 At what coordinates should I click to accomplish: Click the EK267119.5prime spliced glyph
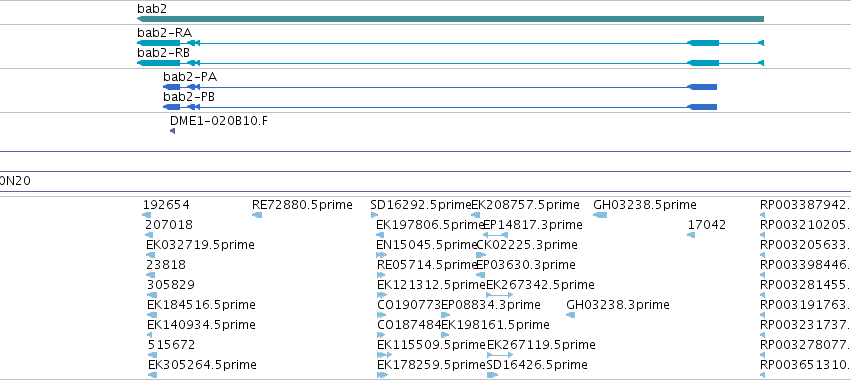coord(500,355)
